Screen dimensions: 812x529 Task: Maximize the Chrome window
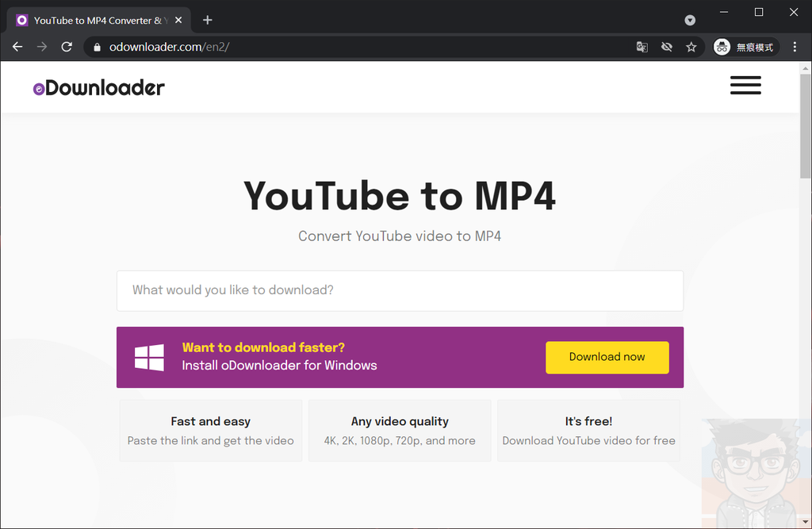pyautogui.click(x=759, y=12)
